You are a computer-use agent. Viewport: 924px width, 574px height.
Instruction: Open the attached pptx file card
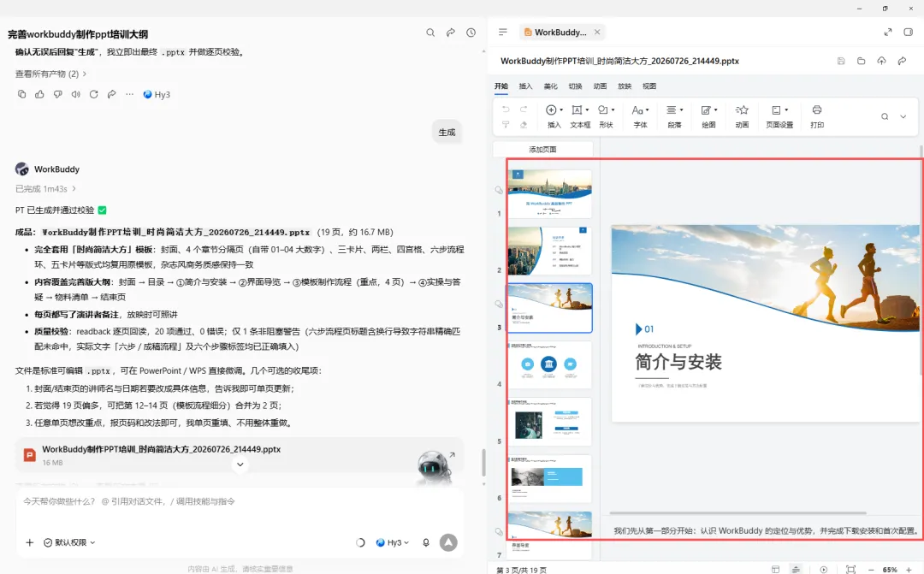pyautogui.click(x=240, y=454)
